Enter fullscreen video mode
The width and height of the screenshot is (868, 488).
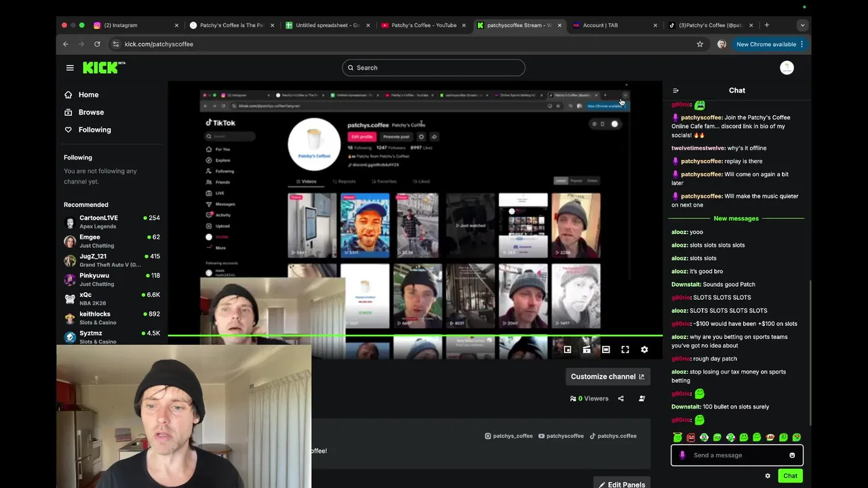(625, 350)
